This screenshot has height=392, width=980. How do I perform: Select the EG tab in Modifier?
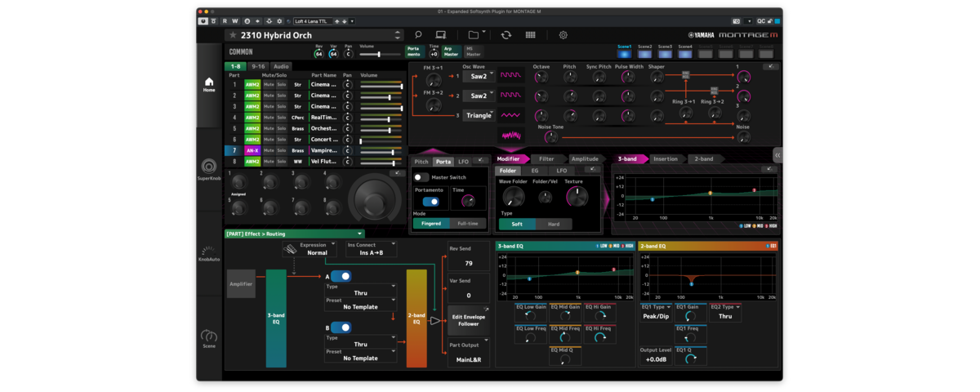point(535,171)
